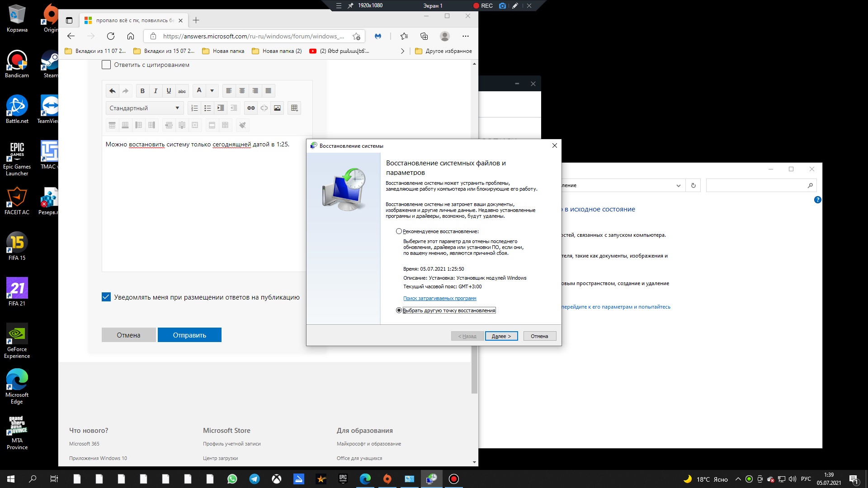Open 'Новая папка (2)' bookmarks folder

click(277, 51)
